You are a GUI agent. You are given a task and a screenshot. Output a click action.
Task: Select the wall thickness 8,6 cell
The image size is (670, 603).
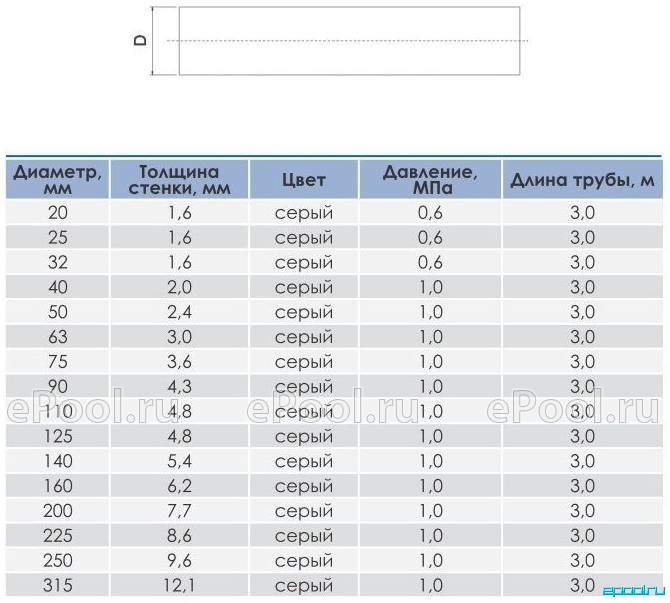(x=179, y=535)
